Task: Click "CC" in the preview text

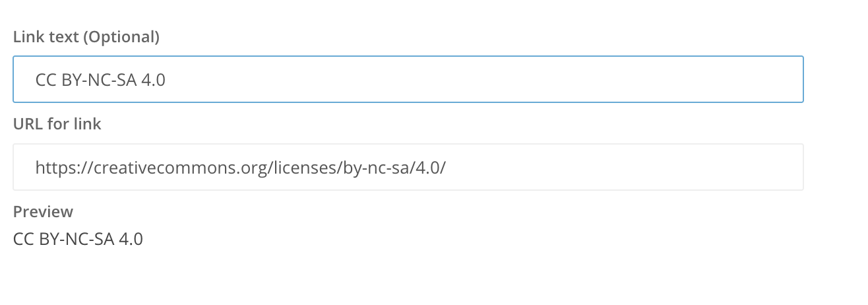Action: 23,238
